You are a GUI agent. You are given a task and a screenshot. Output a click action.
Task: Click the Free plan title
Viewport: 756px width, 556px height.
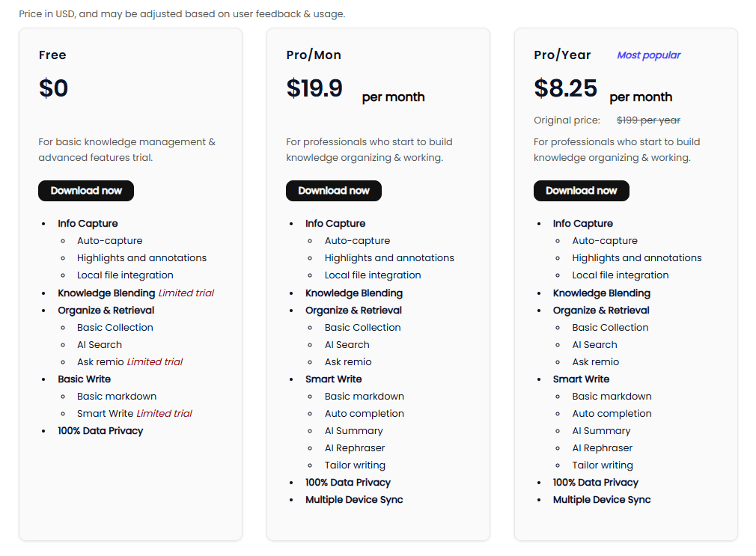[52, 55]
